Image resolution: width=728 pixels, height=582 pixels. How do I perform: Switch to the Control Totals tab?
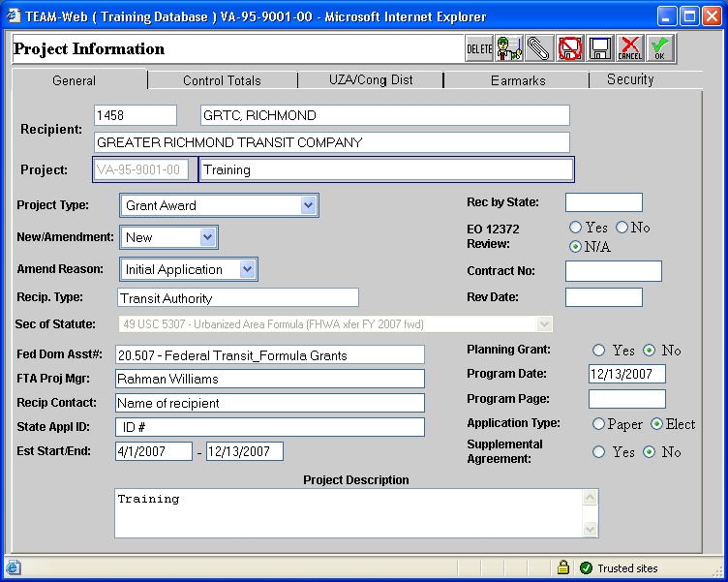tap(222, 80)
